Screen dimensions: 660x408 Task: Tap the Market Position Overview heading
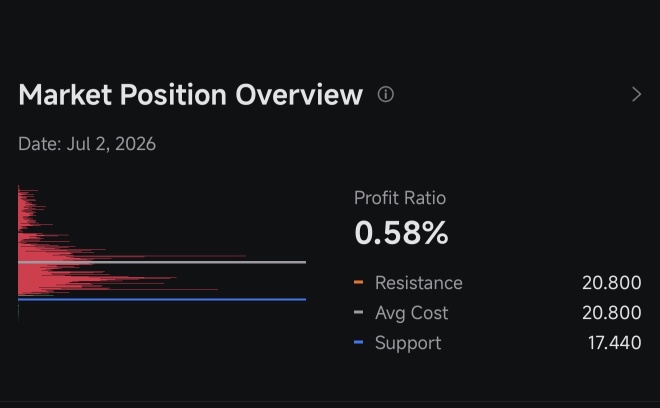coord(191,95)
